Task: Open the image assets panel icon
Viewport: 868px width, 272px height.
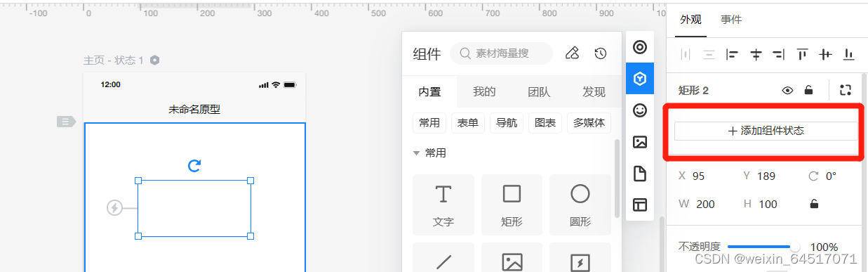Action: click(639, 141)
